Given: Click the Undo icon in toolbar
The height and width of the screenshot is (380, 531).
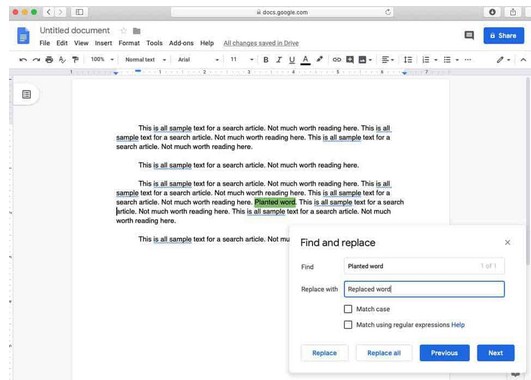Looking at the screenshot, I should coord(23,60).
